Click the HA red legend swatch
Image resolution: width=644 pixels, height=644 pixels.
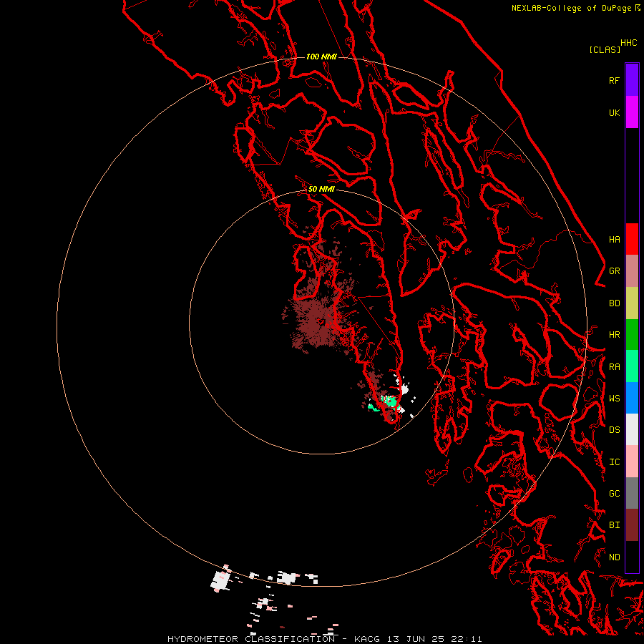(x=632, y=239)
